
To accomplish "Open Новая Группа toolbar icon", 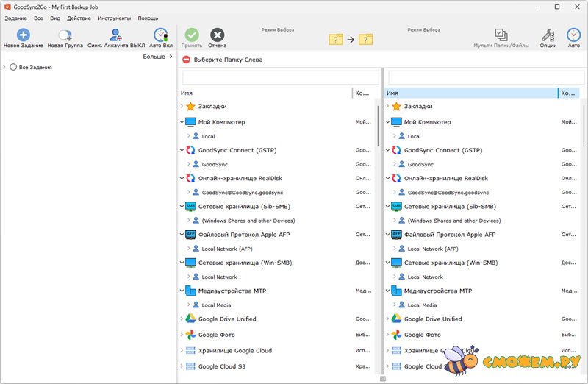I will pos(65,35).
